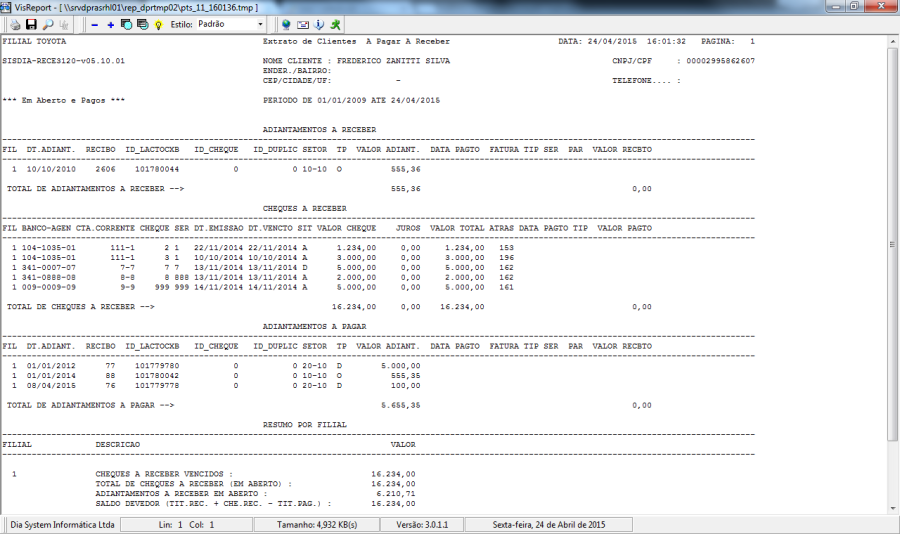Click atraso value 196 in cheques table
The width and height of the screenshot is (900, 534).
pyautogui.click(x=506, y=258)
